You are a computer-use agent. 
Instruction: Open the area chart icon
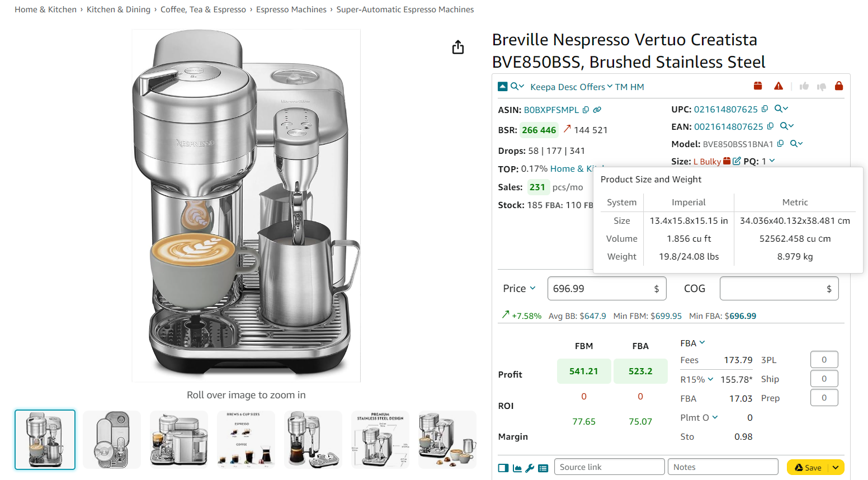click(x=517, y=468)
